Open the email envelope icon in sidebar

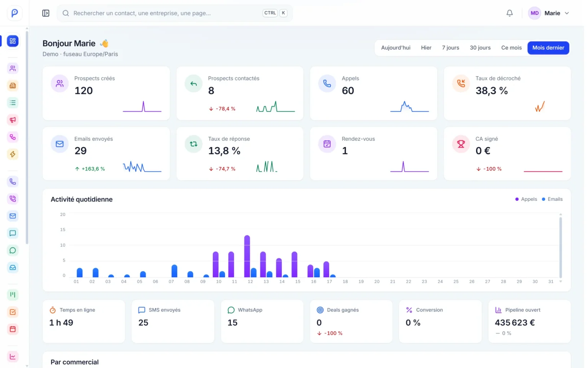pyautogui.click(x=13, y=216)
